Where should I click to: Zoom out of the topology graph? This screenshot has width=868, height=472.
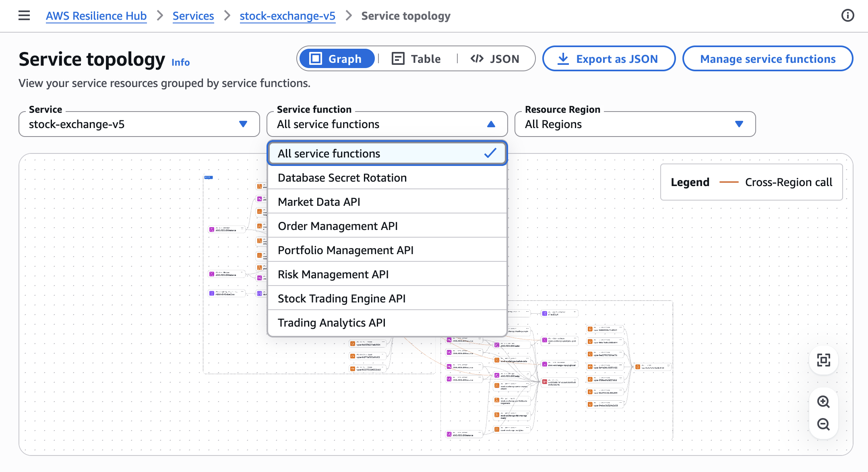click(x=823, y=424)
